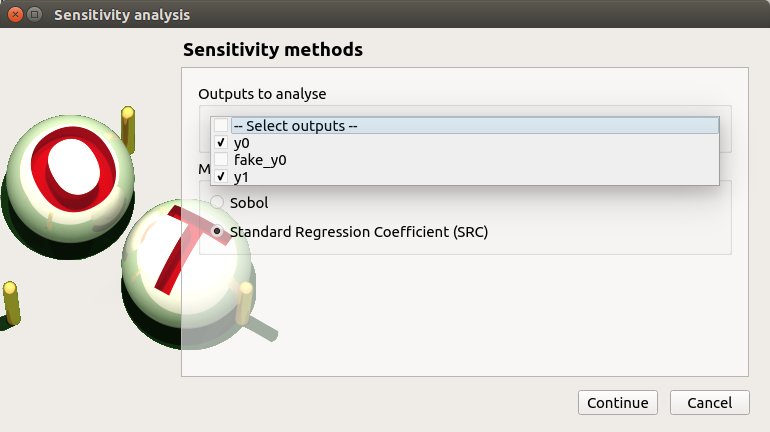Choose Standard Regression Coefficient (SRC) option
Screen dimensions: 770x432
click(218, 232)
